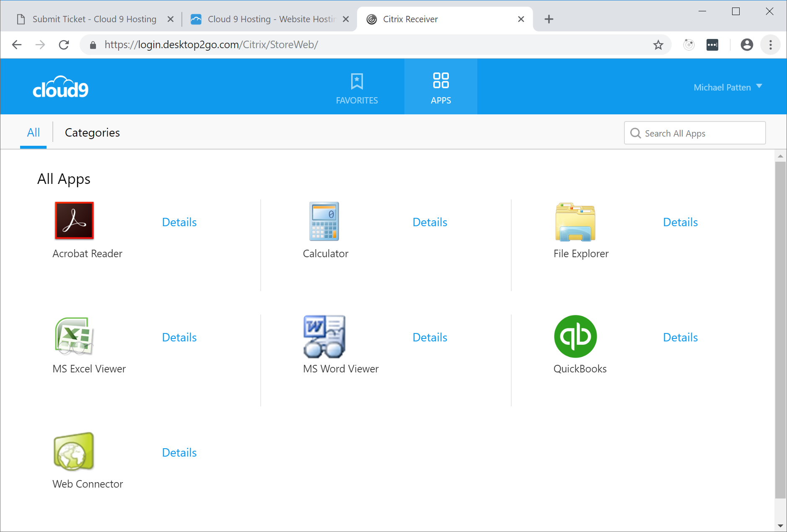
Task: Open a new browser tab
Action: coord(549,19)
